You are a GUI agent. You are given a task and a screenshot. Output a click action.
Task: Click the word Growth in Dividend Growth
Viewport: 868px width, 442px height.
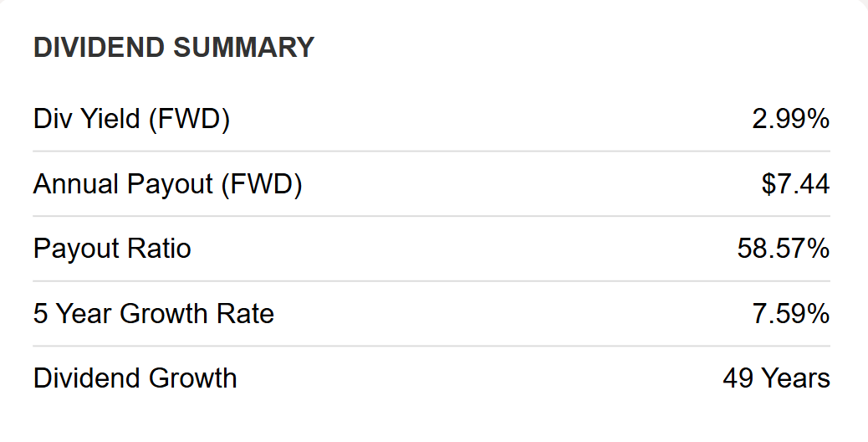192,378
